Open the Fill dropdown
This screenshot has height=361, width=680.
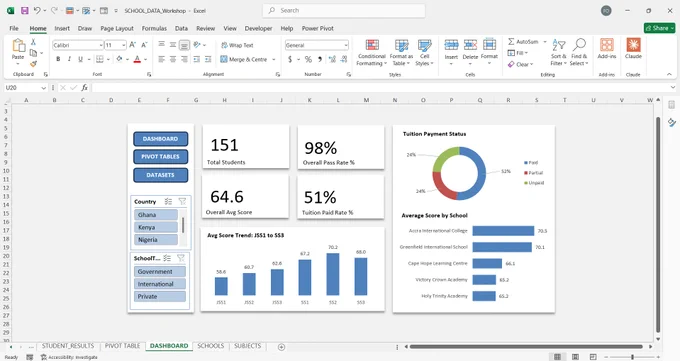518,53
